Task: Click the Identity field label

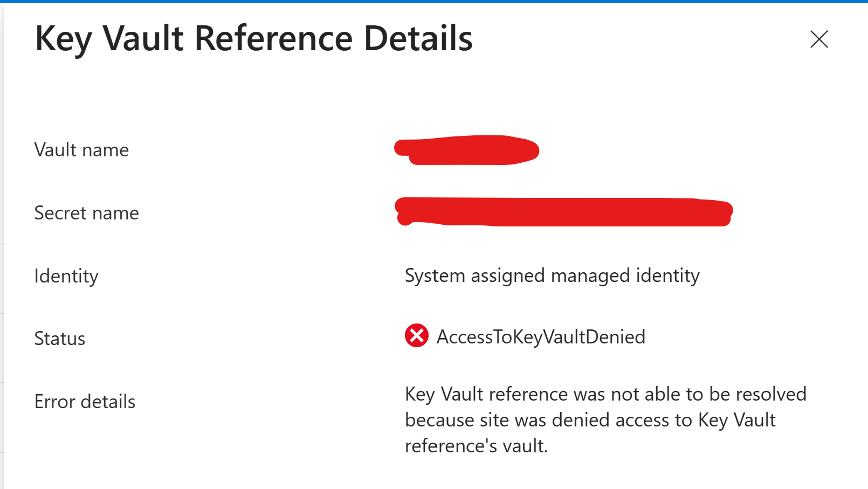Action: coord(66,276)
